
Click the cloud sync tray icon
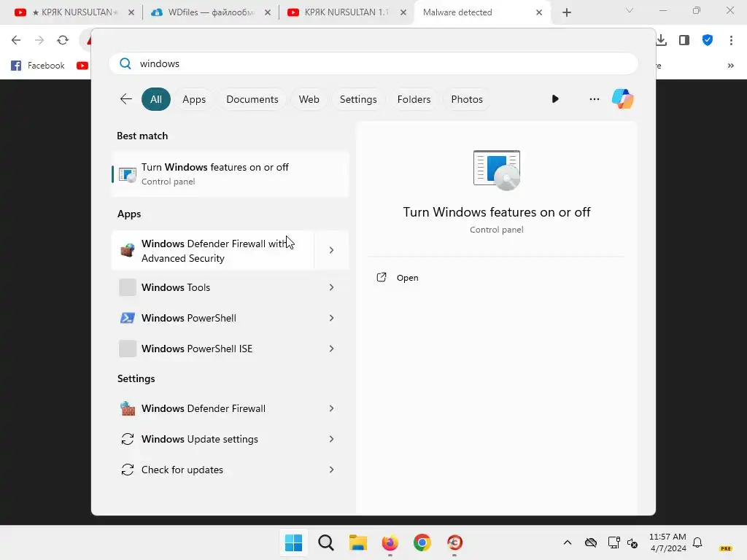click(x=591, y=542)
